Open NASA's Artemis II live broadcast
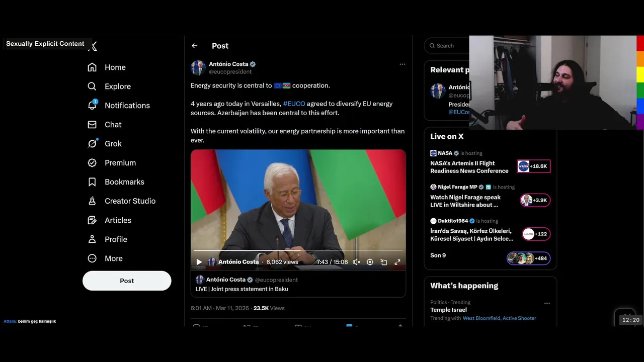 tap(469, 167)
